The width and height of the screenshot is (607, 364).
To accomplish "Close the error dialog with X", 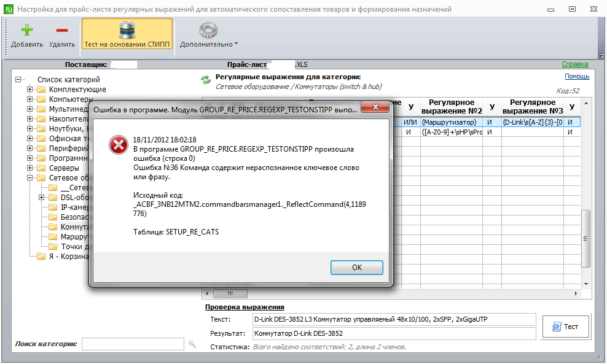I will click(375, 107).
